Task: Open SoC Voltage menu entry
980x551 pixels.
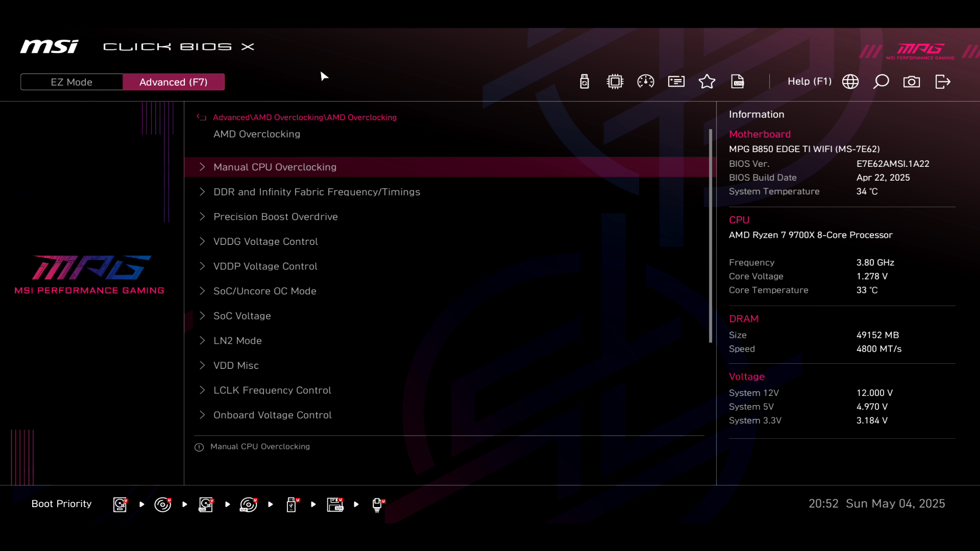Action: 242,316
